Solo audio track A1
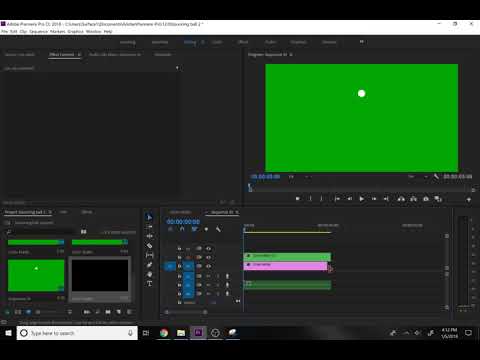 click(218, 276)
